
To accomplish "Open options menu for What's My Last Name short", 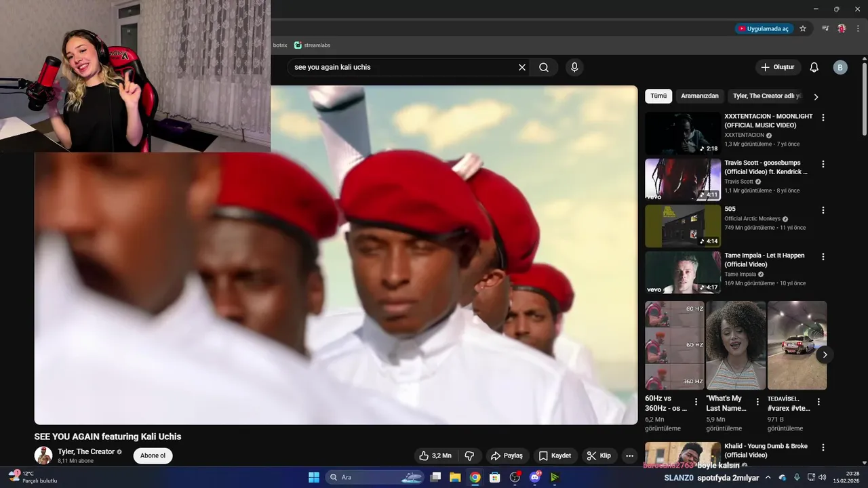I will point(757,401).
